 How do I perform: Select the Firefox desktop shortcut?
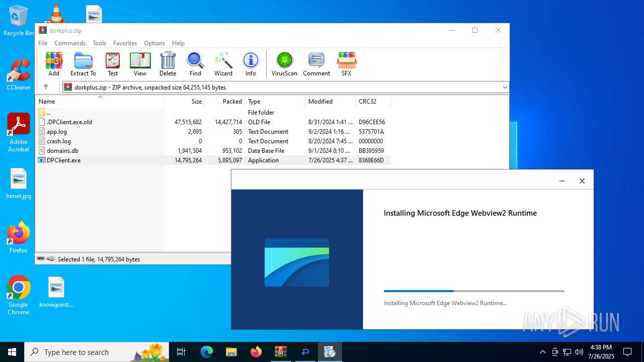[x=19, y=237]
